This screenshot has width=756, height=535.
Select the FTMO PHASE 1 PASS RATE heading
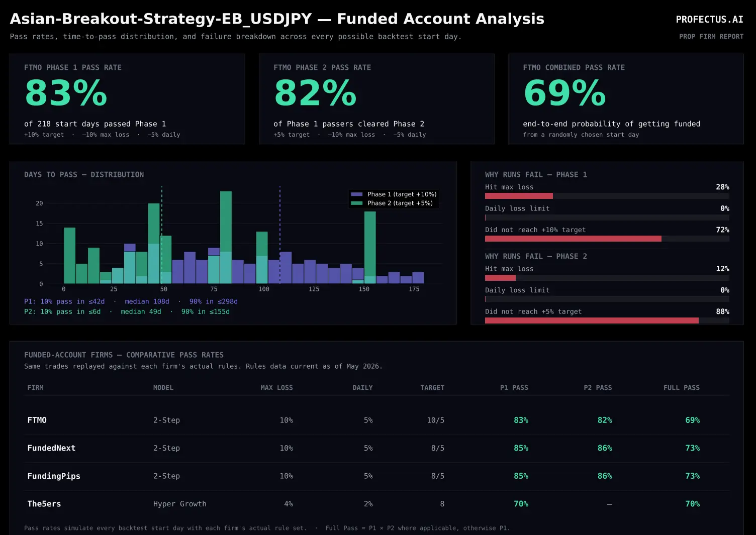coord(73,67)
